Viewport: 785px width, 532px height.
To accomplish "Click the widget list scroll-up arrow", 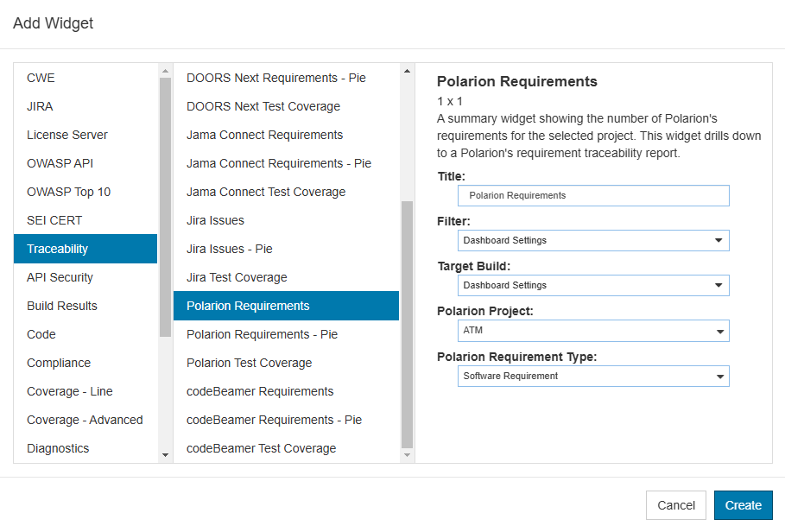I will [x=407, y=71].
